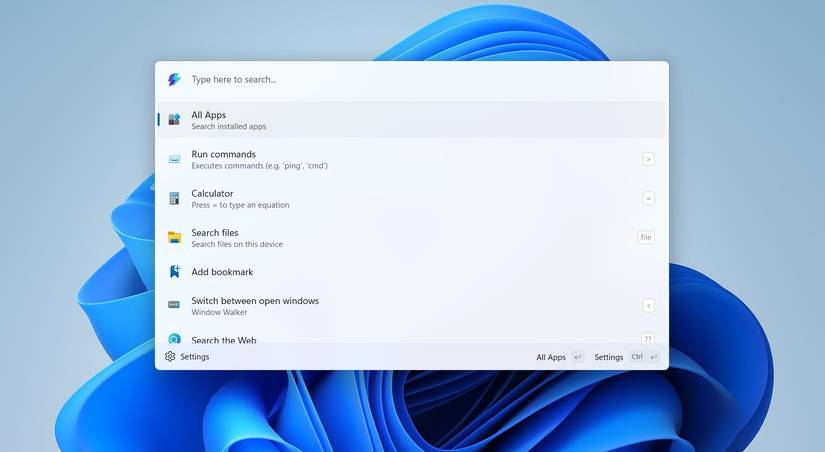The height and width of the screenshot is (452, 825).
Task: Click the Window Walker icon
Action: [x=174, y=305]
